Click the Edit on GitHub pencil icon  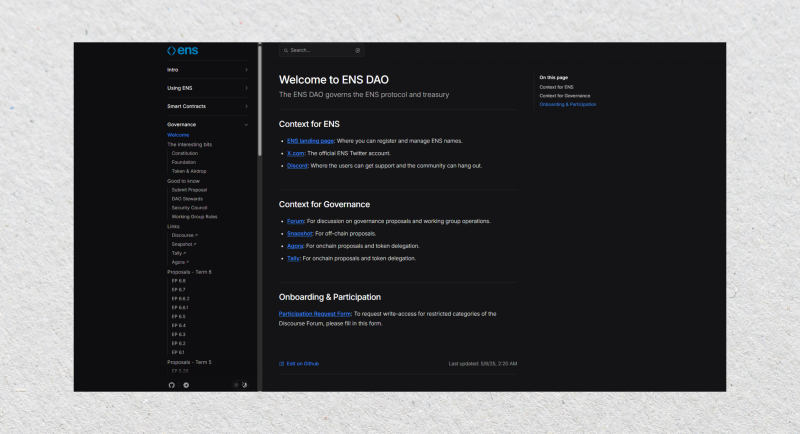pyautogui.click(x=281, y=364)
